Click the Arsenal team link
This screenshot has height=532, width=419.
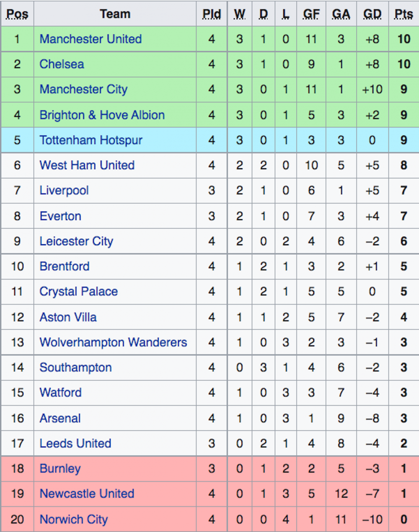pyautogui.click(x=60, y=418)
